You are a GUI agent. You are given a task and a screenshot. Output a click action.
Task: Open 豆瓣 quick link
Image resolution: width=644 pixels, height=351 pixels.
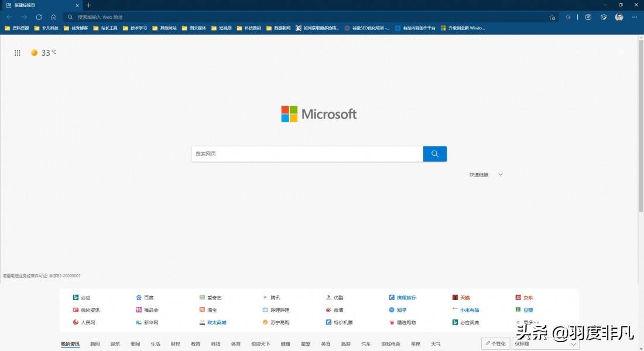(x=524, y=310)
